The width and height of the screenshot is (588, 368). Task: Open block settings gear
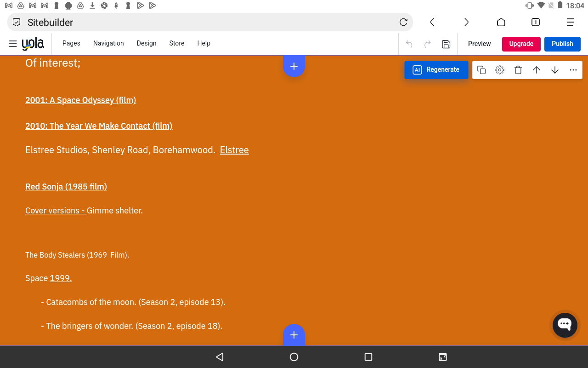500,70
